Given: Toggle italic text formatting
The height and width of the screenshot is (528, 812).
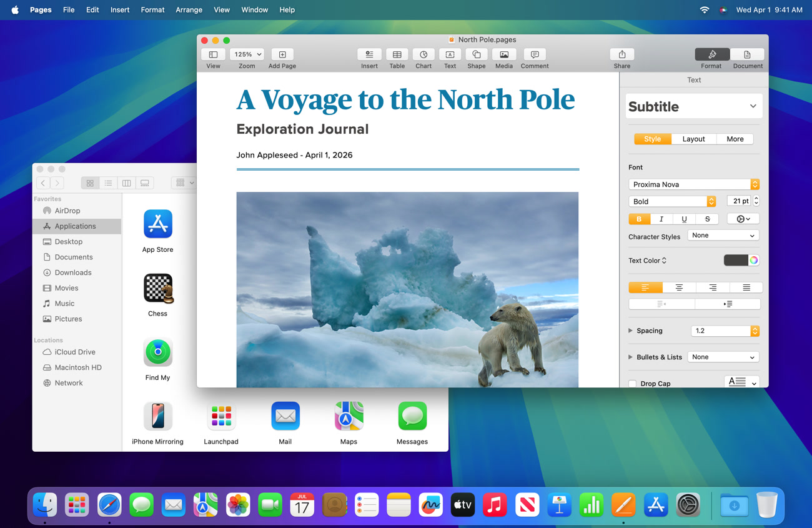Looking at the screenshot, I should (x=661, y=219).
